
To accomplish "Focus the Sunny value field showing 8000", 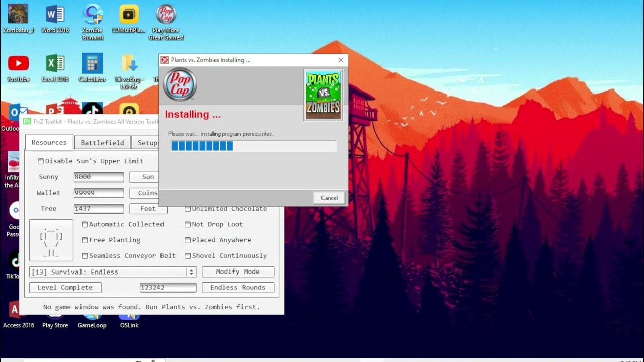I will [x=99, y=177].
